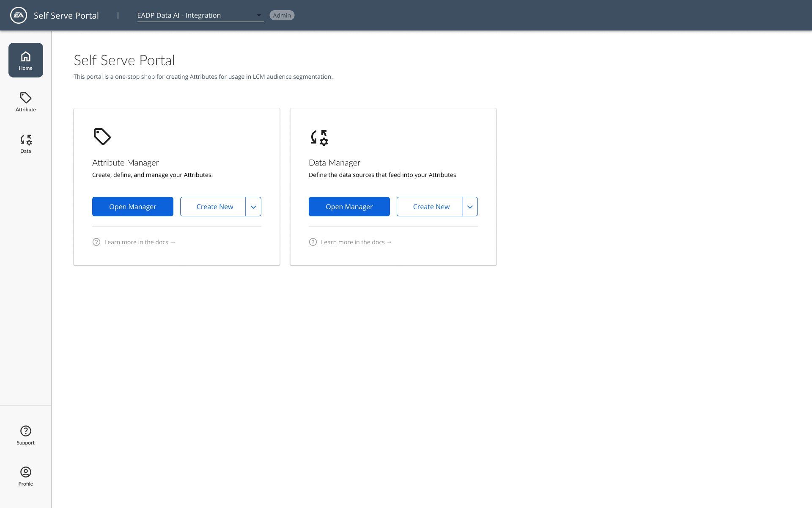Follow Attribute Manager docs link
The height and width of the screenshot is (508, 812).
140,242
